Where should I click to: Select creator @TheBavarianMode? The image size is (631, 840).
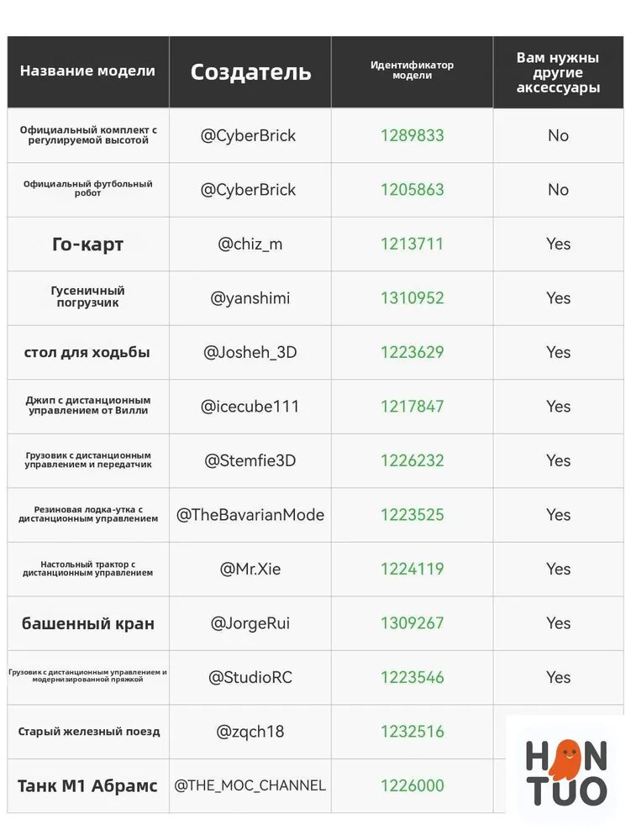click(x=250, y=515)
